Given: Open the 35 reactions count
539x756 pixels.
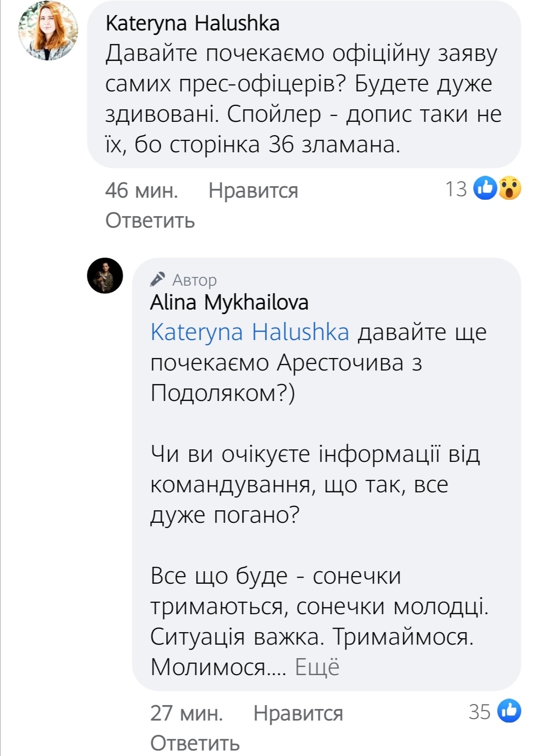Looking at the screenshot, I should pos(480,712).
